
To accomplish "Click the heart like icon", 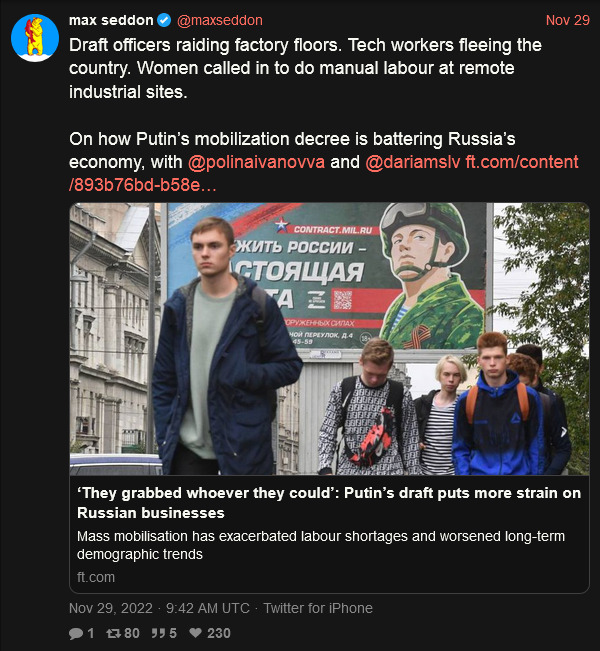I will [x=196, y=633].
